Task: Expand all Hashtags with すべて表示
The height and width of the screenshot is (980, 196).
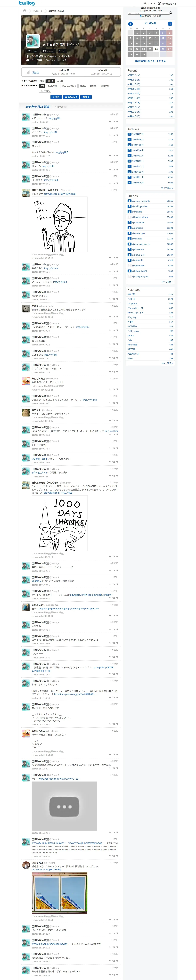Action: point(167,363)
